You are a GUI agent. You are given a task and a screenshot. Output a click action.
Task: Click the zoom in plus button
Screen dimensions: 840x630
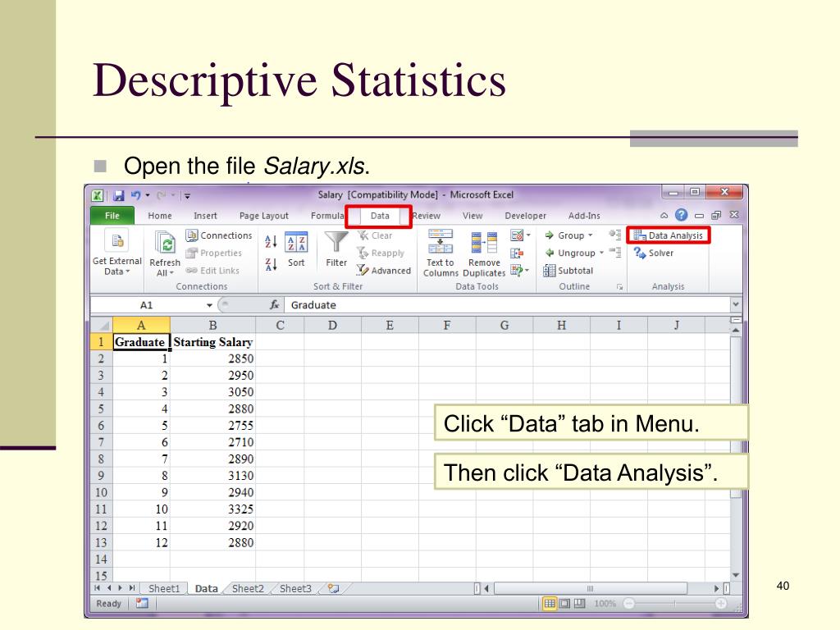[721, 604]
